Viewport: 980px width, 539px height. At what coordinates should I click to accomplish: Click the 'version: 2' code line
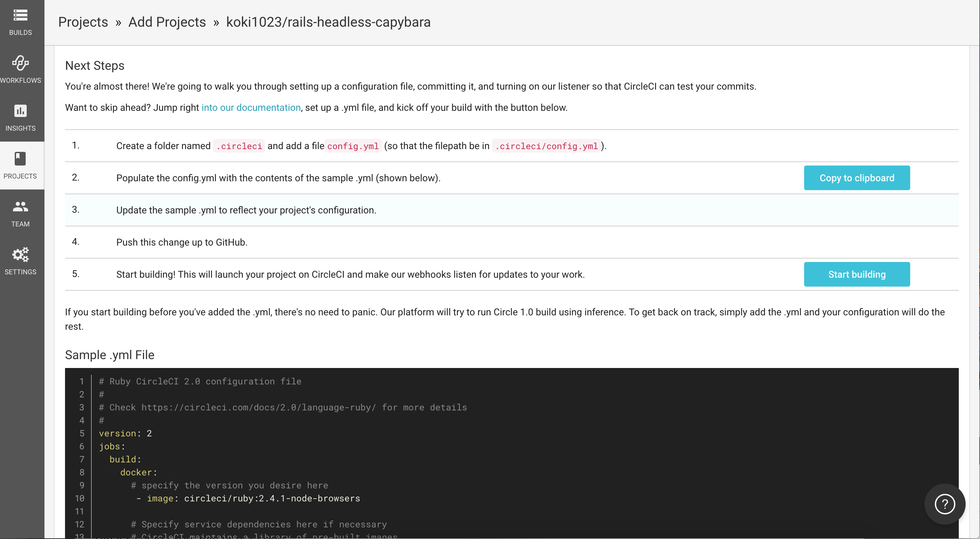click(125, 433)
